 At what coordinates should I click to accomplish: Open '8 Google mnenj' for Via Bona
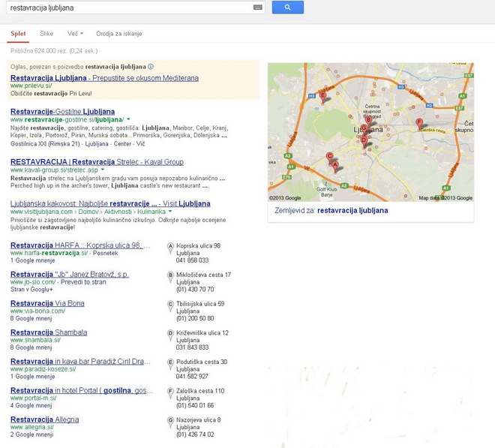(x=31, y=318)
